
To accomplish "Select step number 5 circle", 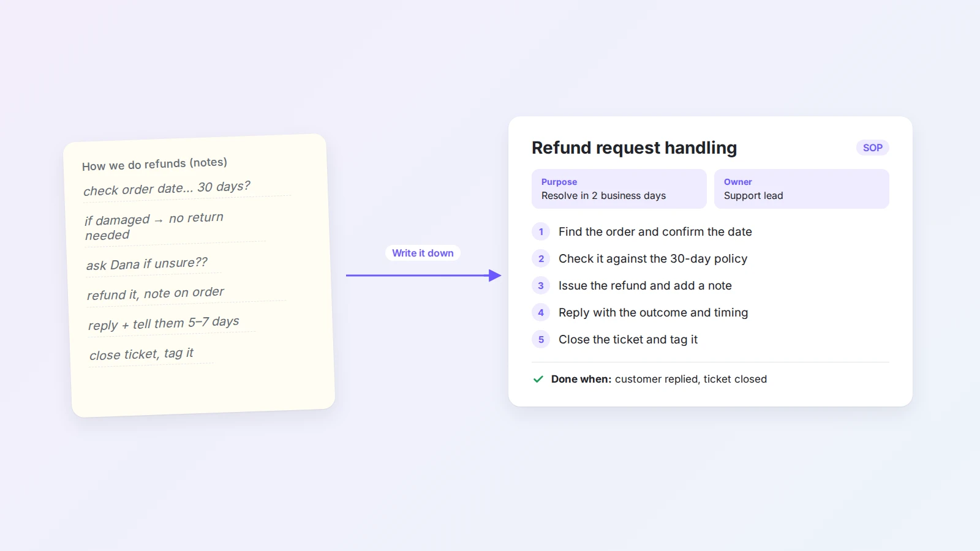I will (541, 339).
